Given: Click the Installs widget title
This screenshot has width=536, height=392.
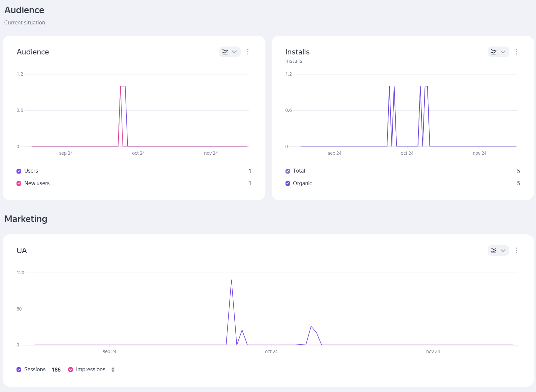Looking at the screenshot, I should (297, 52).
